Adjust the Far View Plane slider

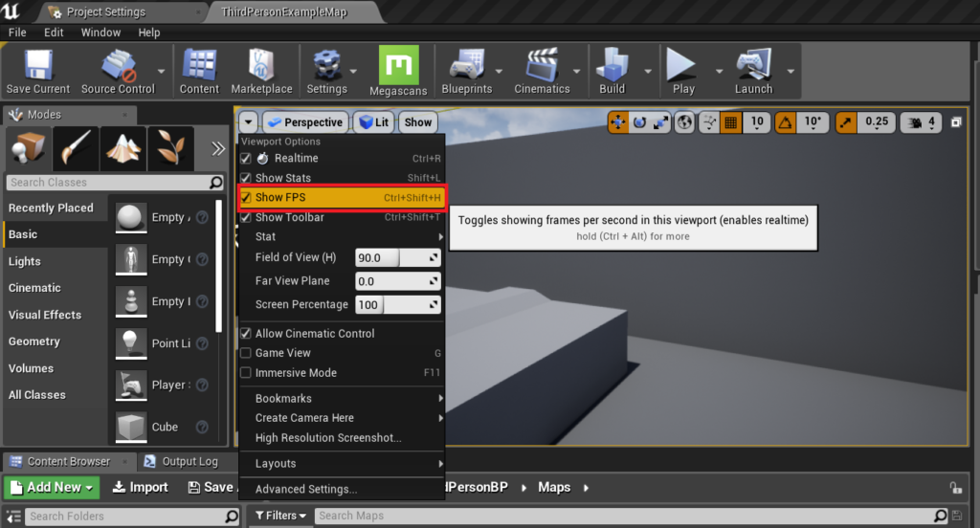[397, 281]
